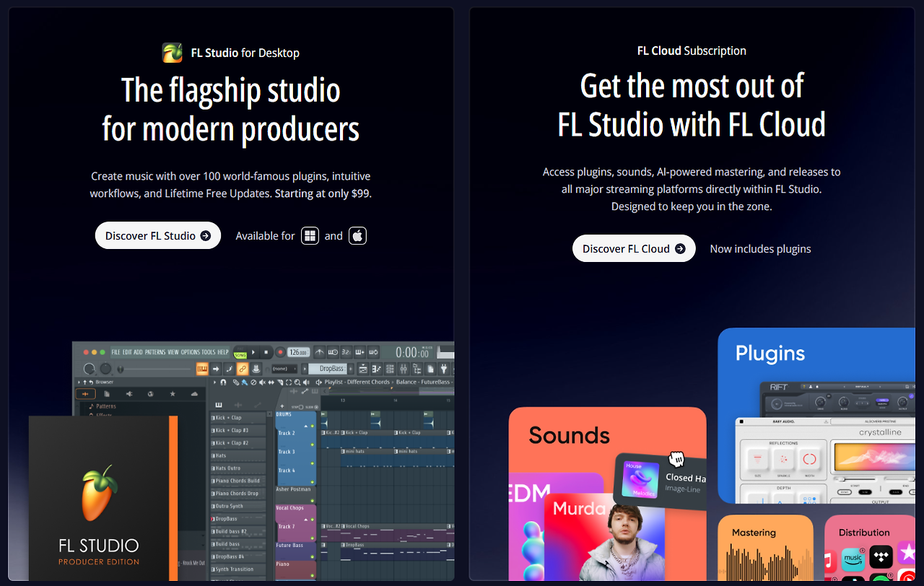This screenshot has height=586, width=924.
Task: Click the FL Studio Producer Edition box
Action: click(x=103, y=498)
